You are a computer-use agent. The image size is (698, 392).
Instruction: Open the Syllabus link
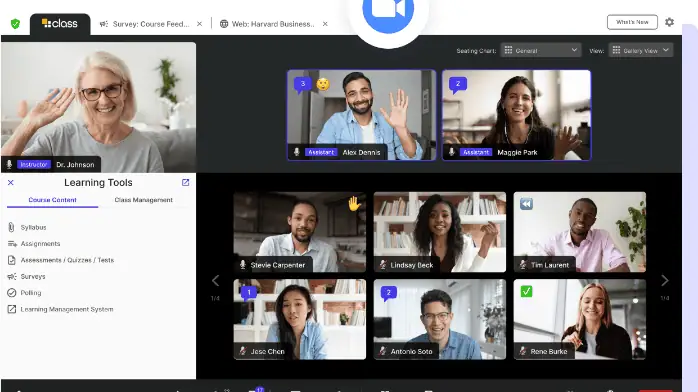pos(33,227)
